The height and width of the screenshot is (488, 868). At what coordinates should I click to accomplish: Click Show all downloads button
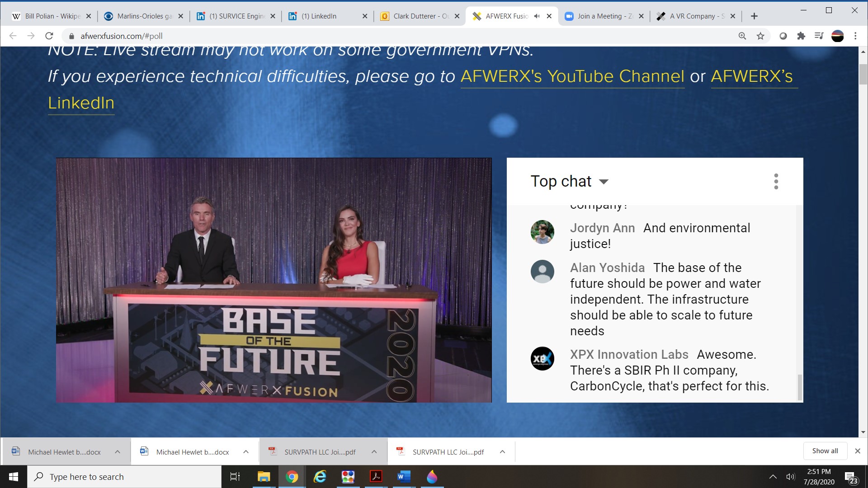pos(825,451)
